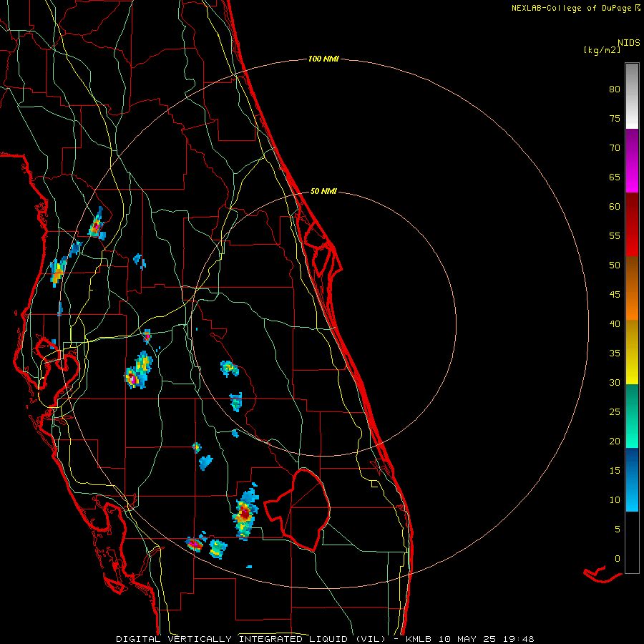This screenshot has width=644, height=644.
Task: Click the 50 value on the scale
Action: 615,265
